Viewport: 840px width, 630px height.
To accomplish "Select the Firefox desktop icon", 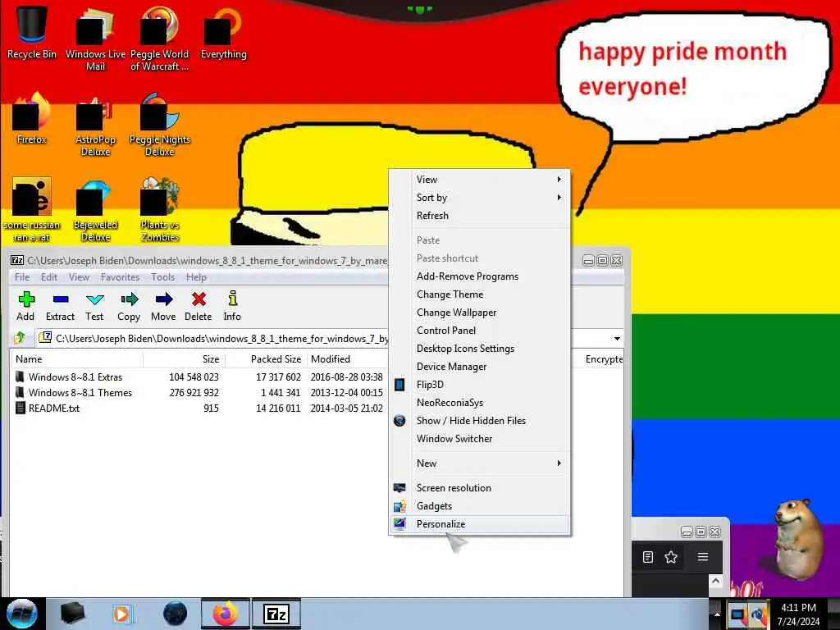I will point(32,119).
